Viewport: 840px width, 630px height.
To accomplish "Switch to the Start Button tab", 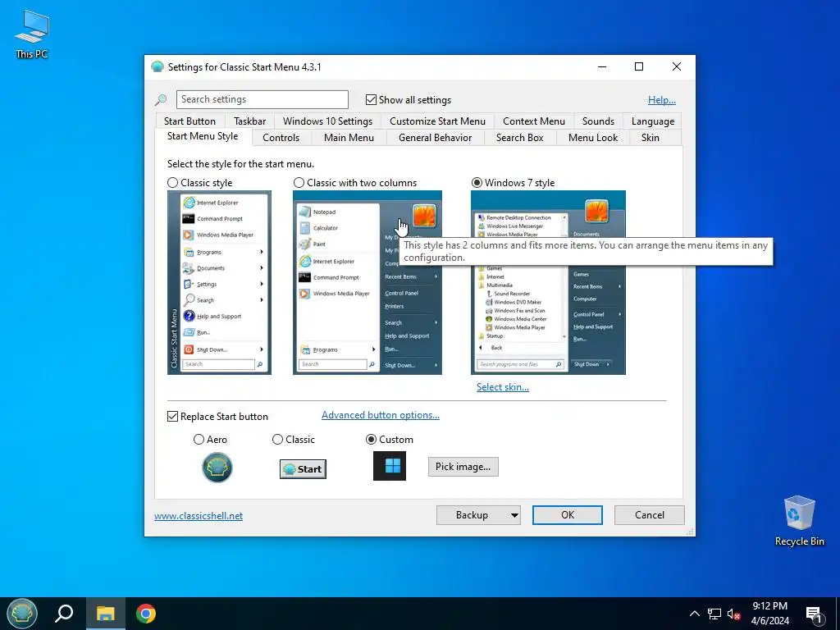I will point(189,121).
